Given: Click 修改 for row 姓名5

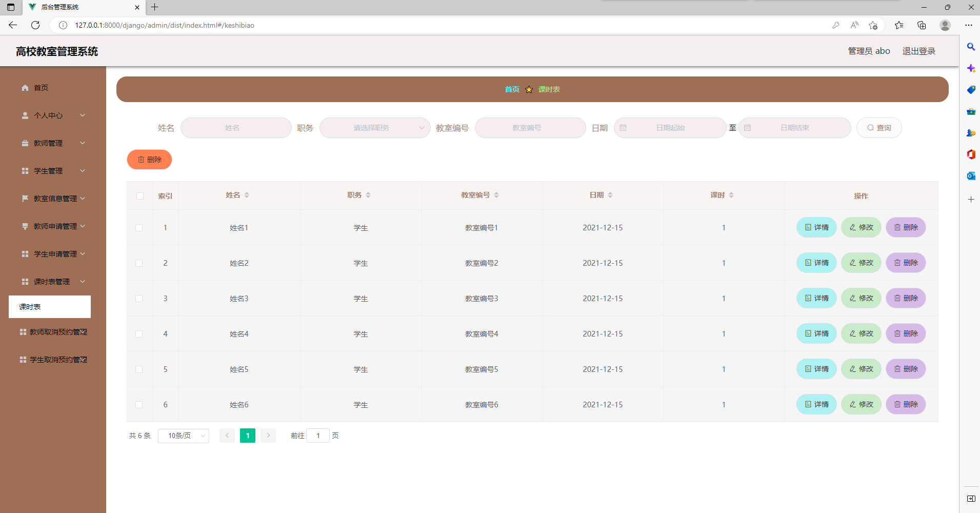Looking at the screenshot, I should tap(861, 369).
